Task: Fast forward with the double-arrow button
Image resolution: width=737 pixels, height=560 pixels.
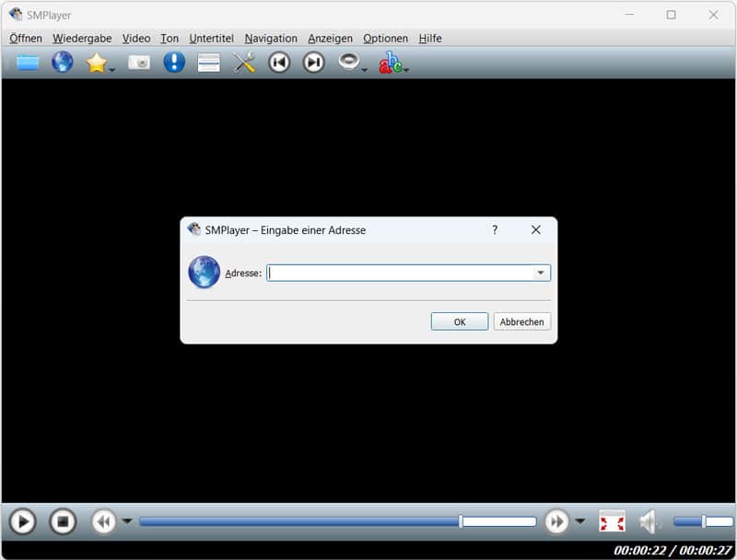Action: [557, 521]
